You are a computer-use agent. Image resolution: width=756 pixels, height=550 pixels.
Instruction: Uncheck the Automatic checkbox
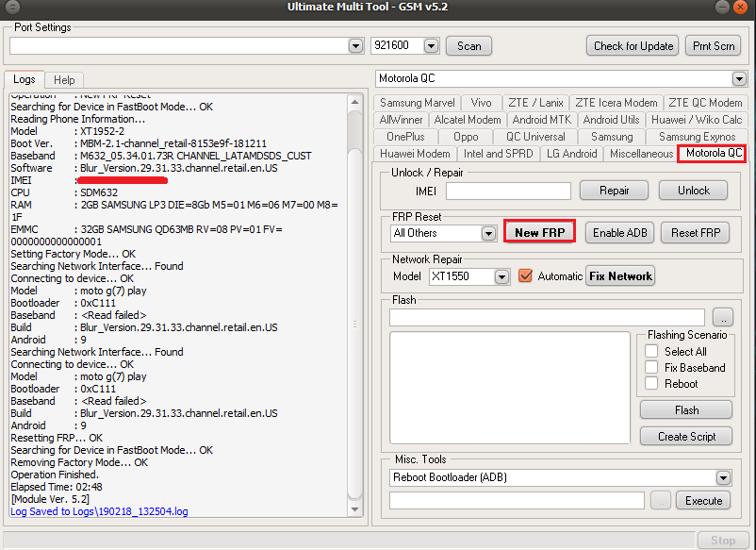[525, 275]
